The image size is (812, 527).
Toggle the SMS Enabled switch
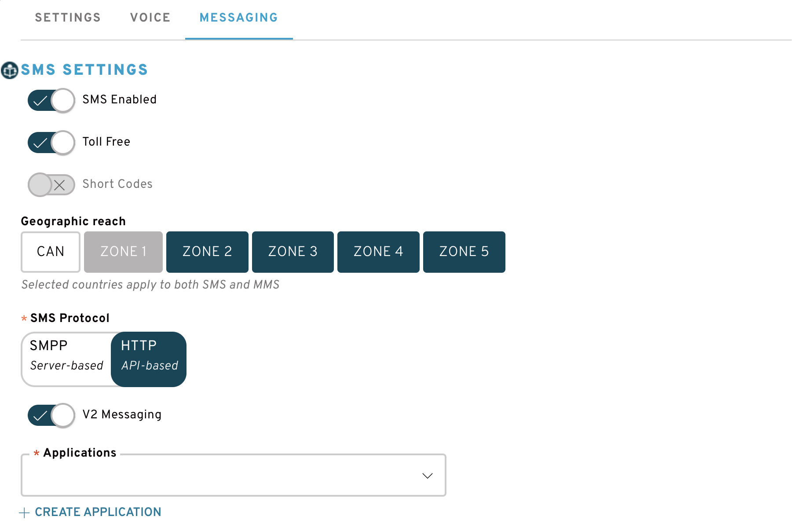[51, 100]
